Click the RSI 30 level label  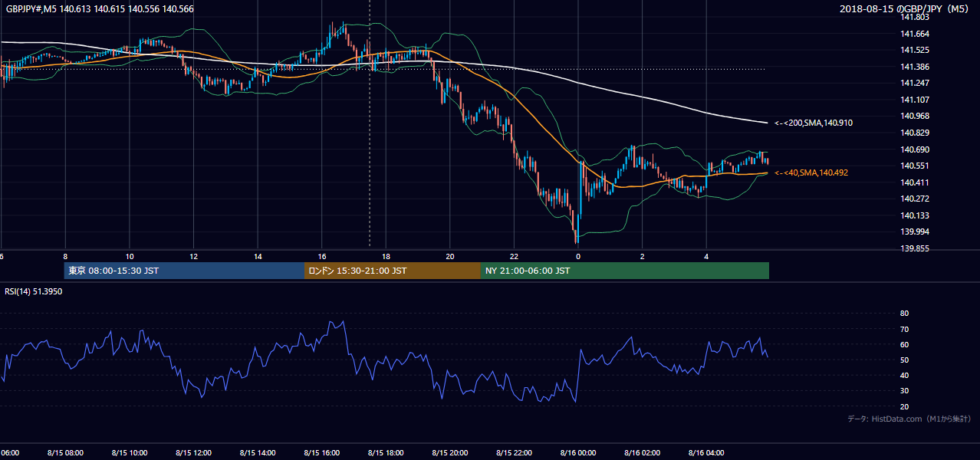(904, 390)
